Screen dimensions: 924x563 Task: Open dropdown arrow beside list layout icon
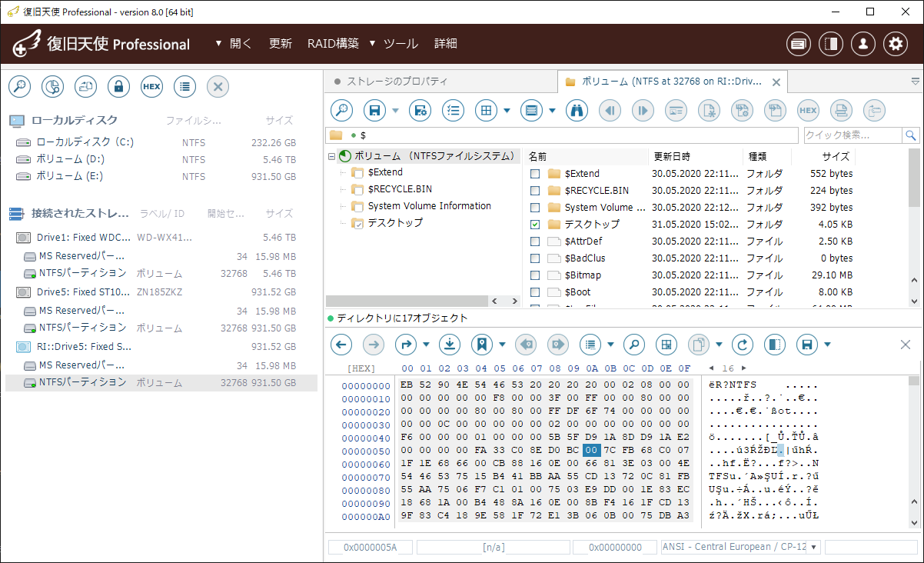552,111
